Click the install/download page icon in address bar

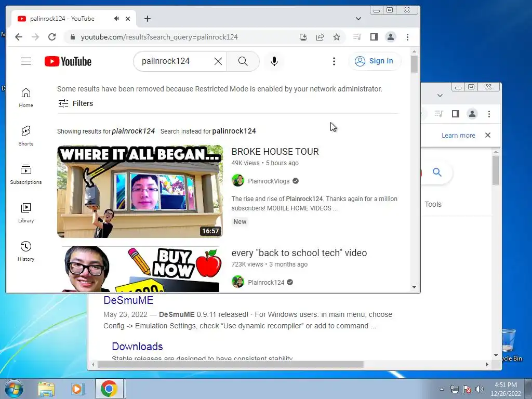pos(303,37)
